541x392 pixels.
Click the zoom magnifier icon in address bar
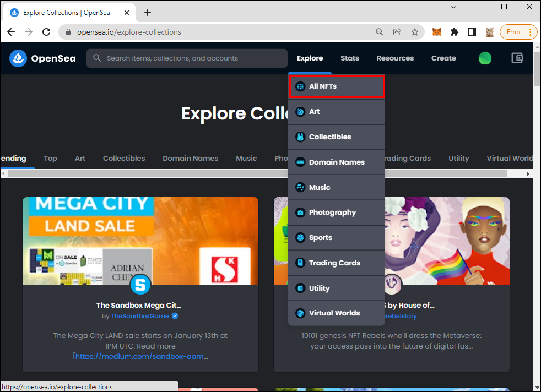[379, 32]
